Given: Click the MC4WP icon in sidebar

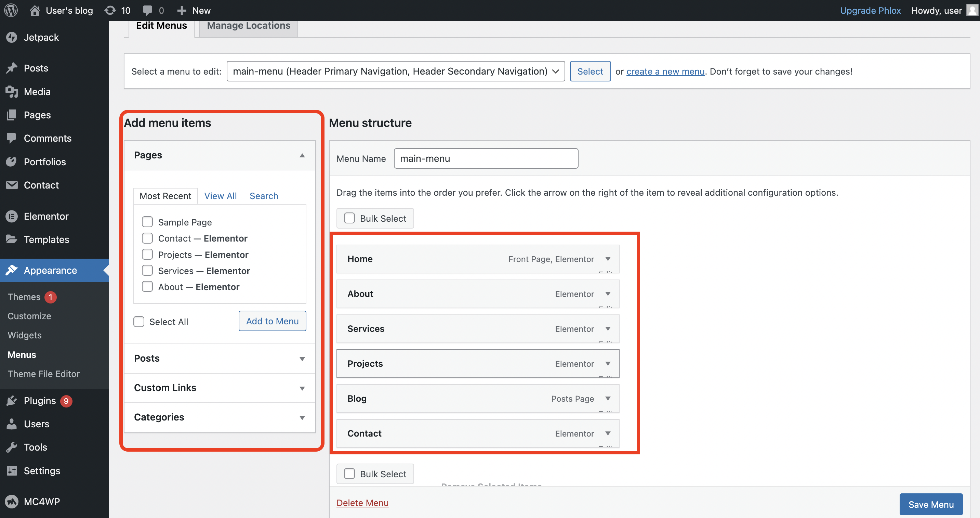Looking at the screenshot, I should point(12,501).
